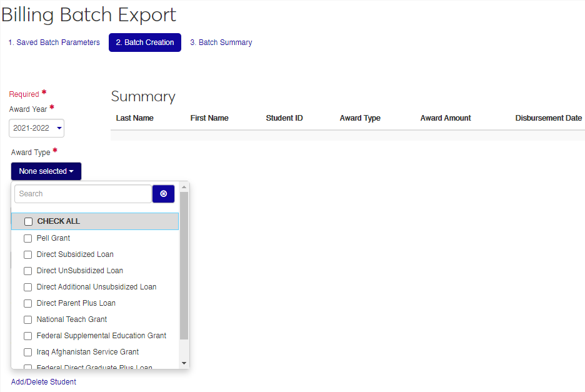Open the Add/Delete Student link
Screen dimensions: 585x392
click(44, 382)
